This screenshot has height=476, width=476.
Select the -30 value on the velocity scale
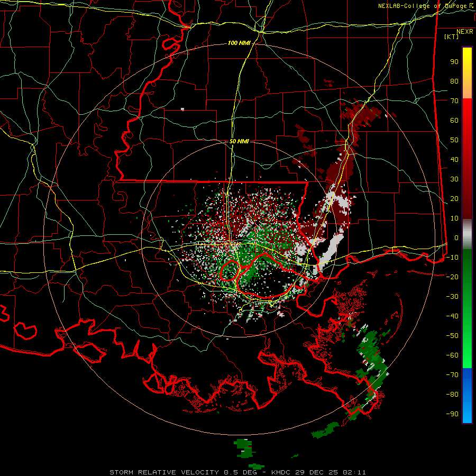452,297
